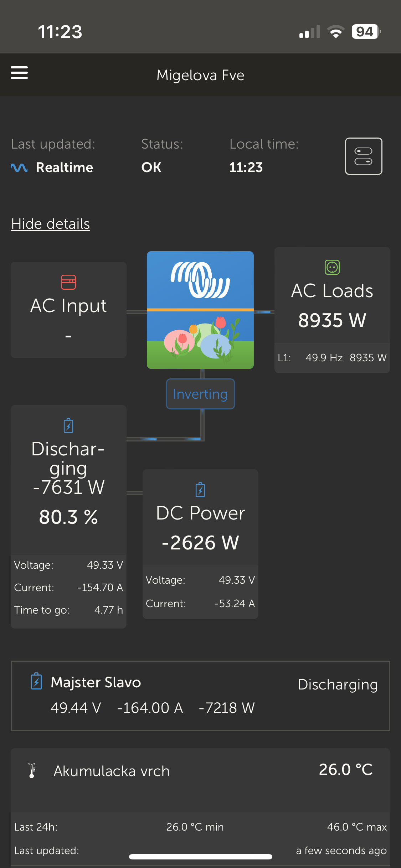Tap the Local time 11:23 value
Screen dimensions: 401x868
click(246, 167)
